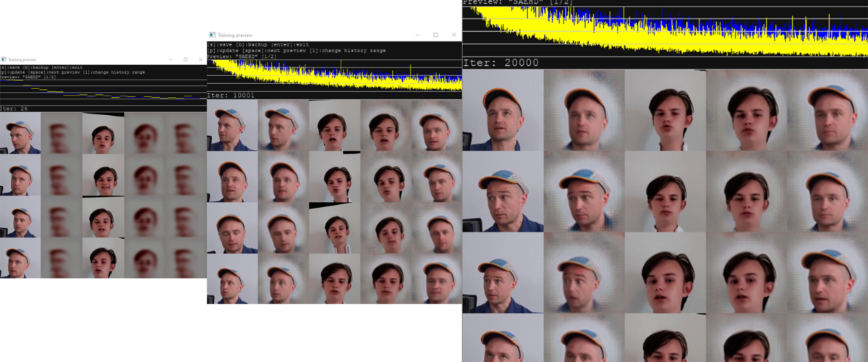868x362 pixels.
Task: Select the first-row, last-column blurry face in the Iter 26 window
Action: coord(186,133)
